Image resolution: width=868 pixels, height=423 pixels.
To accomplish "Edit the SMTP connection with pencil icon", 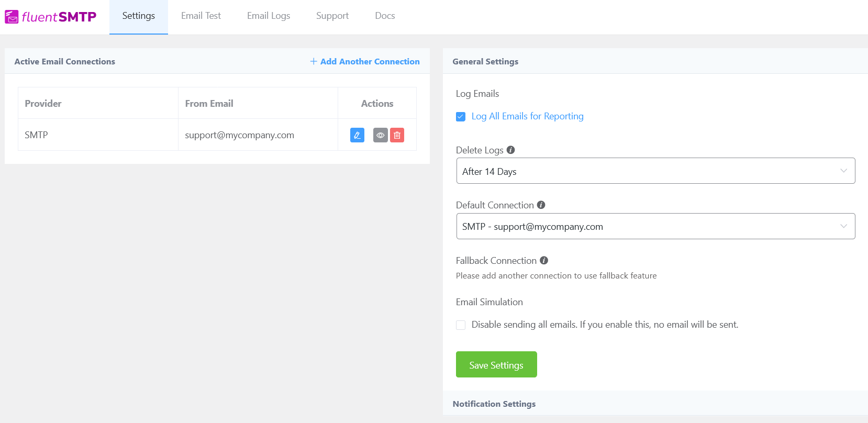I will point(357,135).
